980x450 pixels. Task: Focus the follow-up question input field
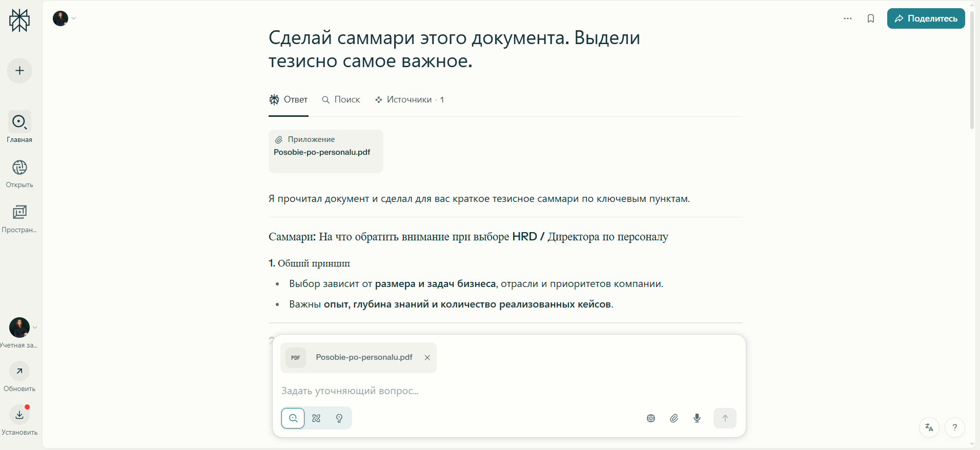[x=508, y=391]
